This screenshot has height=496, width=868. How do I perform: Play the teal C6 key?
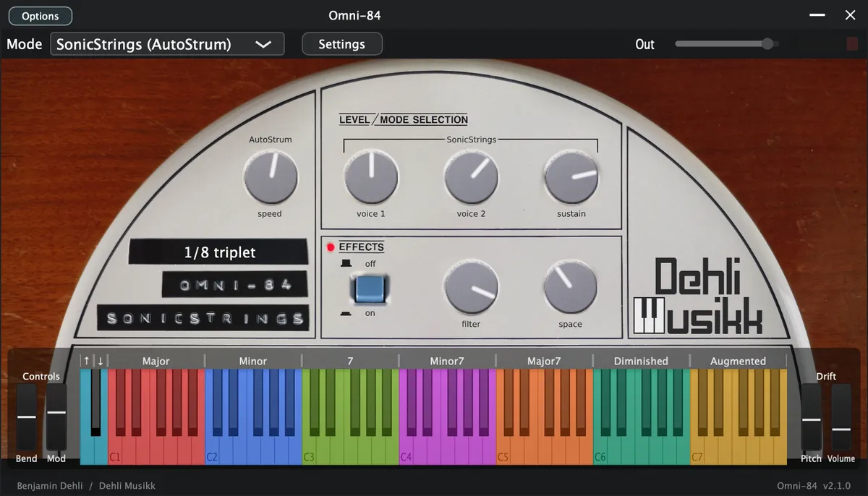pos(600,451)
